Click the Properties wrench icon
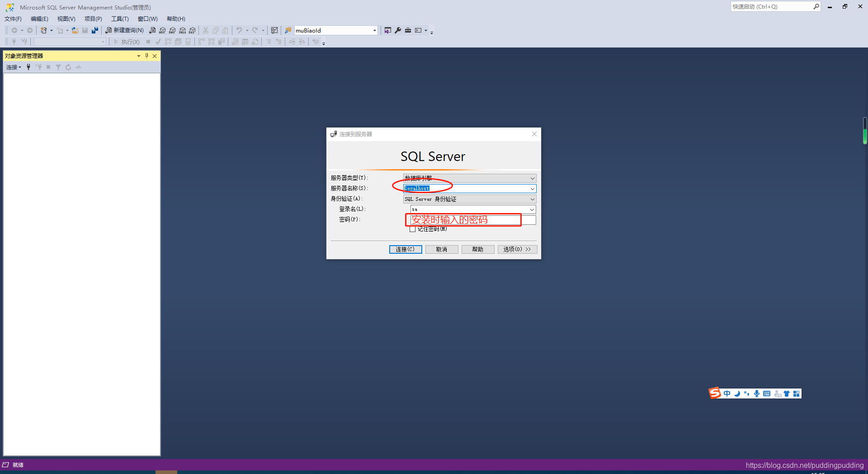This screenshot has height=474, width=868. [x=398, y=30]
